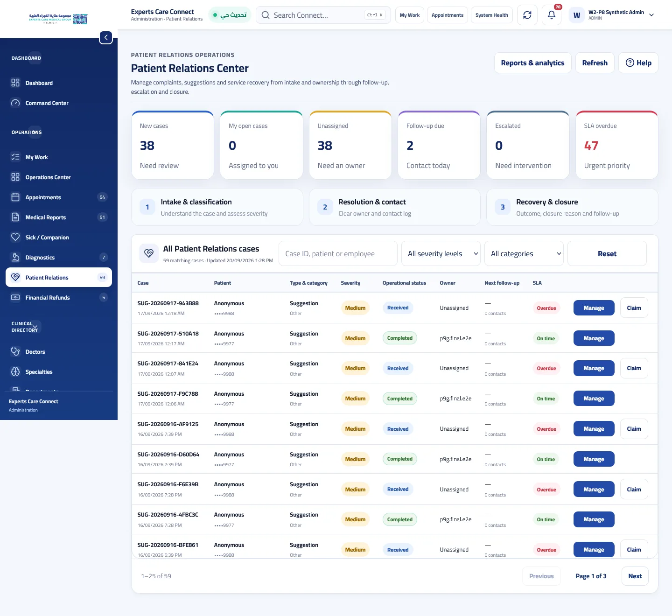Click the Command Center gauge icon
The image size is (672, 616).
point(15,103)
